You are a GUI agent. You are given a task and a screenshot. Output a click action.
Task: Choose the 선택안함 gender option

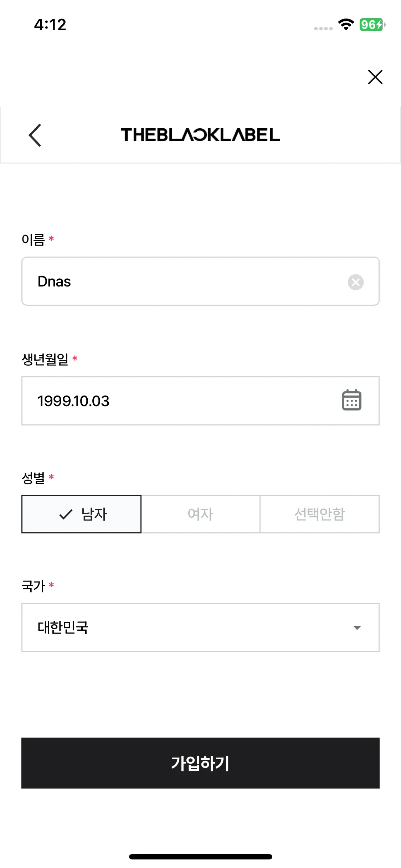pyautogui.click(x=319, y=514)
